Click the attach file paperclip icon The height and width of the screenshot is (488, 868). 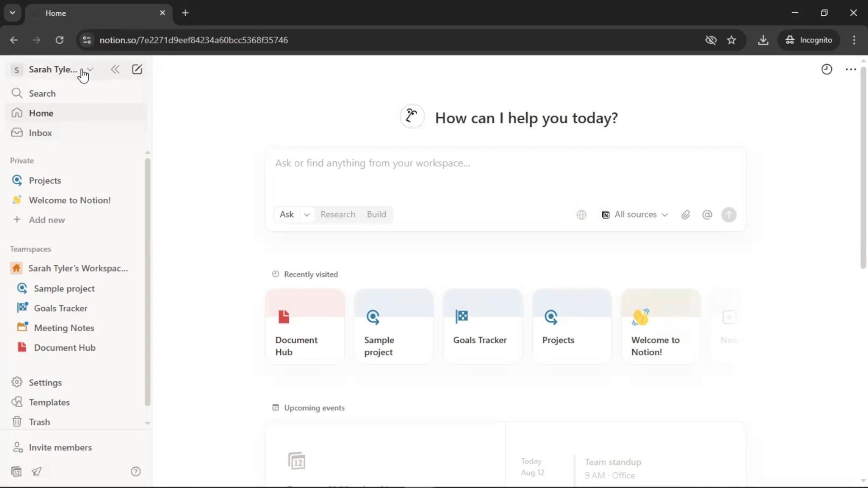[x=685, y=215]
